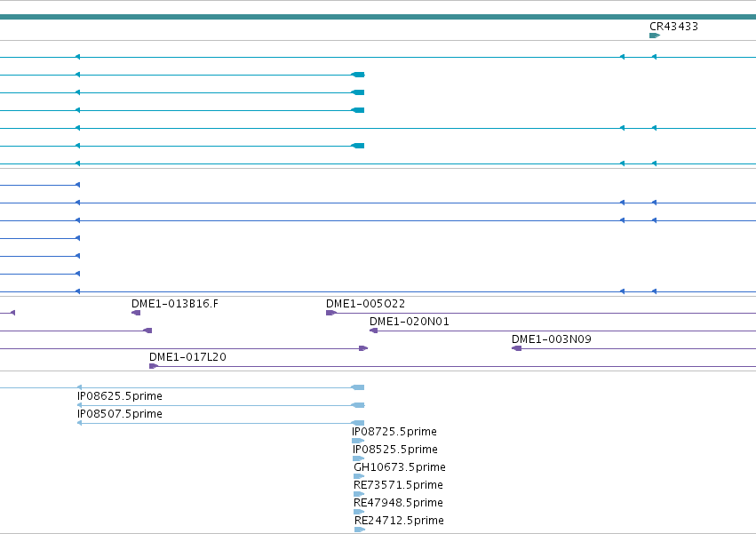Image resolution: width=756 pixels, height=534 pixels.
Task: Click the DME1-013B16.F label
Action: point(174,304)
